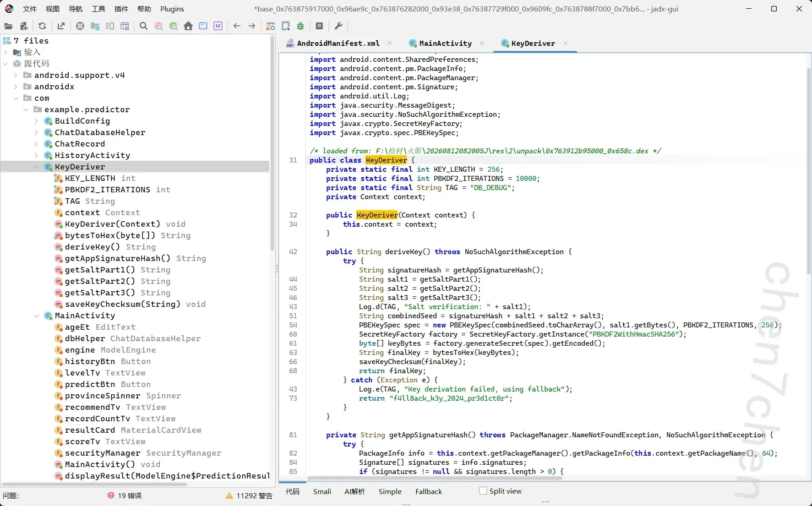Click the red error icon in status bar
Screen dimensions: 812x506
[111, 495]
